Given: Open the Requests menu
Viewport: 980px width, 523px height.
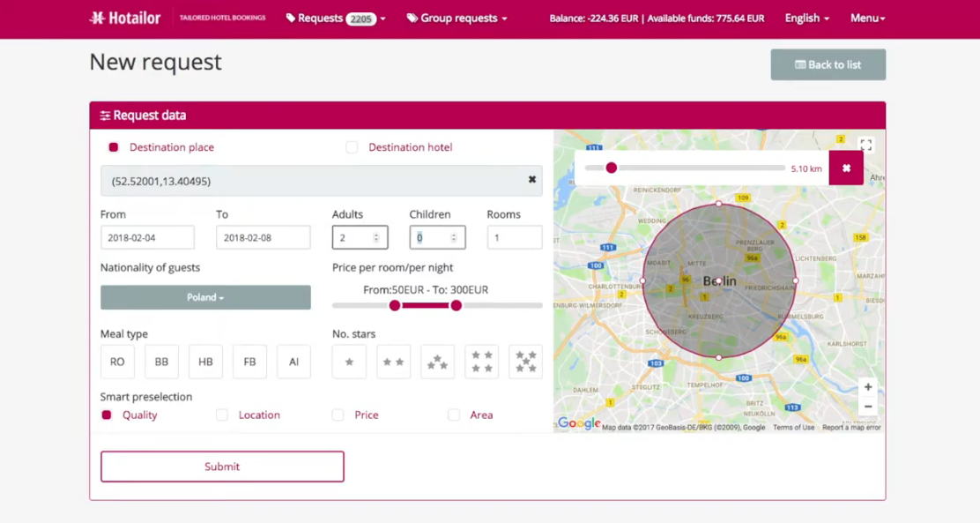Looking at the screenshot, I should tap(335, 18).
